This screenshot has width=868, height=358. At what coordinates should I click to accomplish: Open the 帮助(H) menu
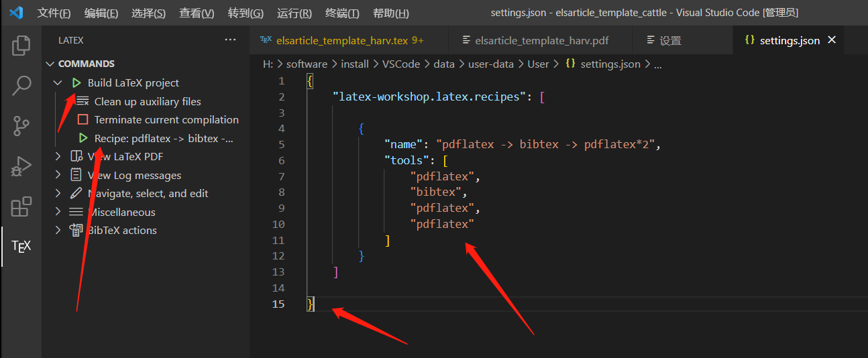pos(390,13)
